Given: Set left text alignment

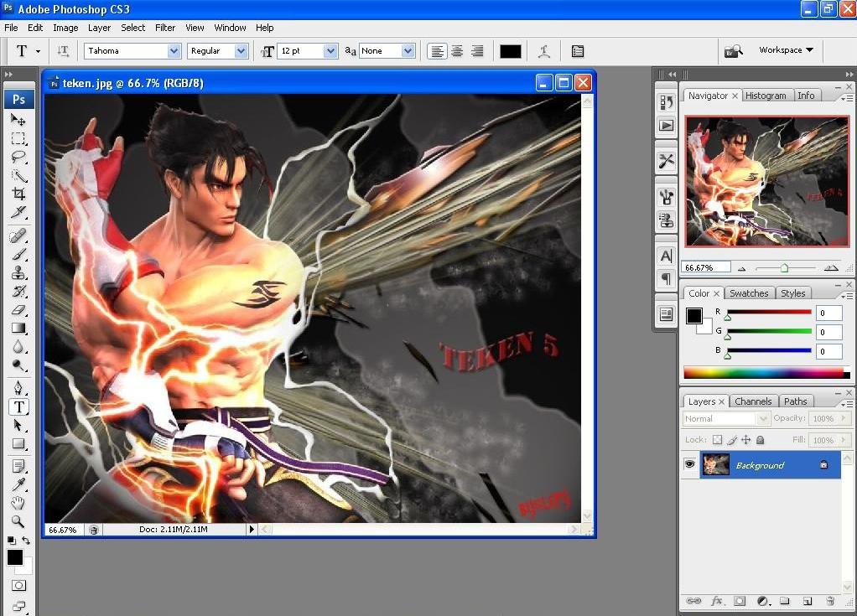Looking at the screenshot, I should 437,51.
